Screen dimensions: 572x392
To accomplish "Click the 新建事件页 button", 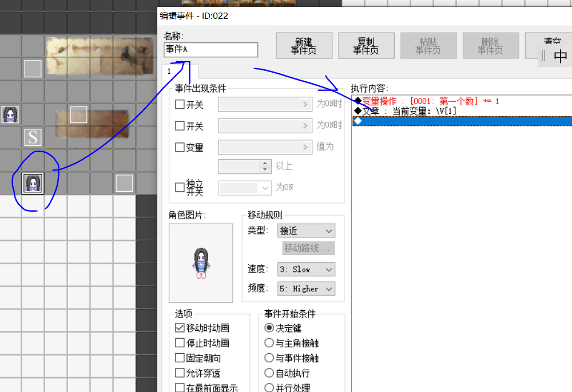I will 304,46.
